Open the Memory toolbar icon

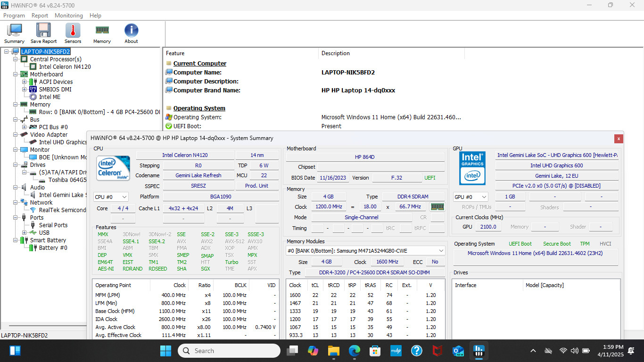click(x=102, y=33)
